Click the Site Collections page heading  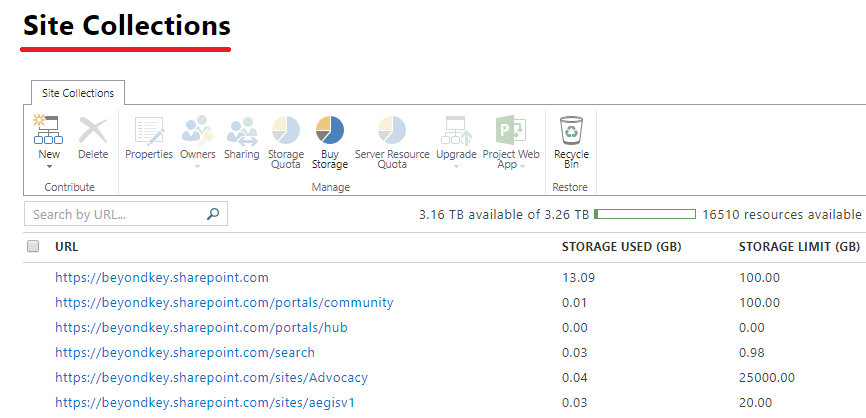126,25
